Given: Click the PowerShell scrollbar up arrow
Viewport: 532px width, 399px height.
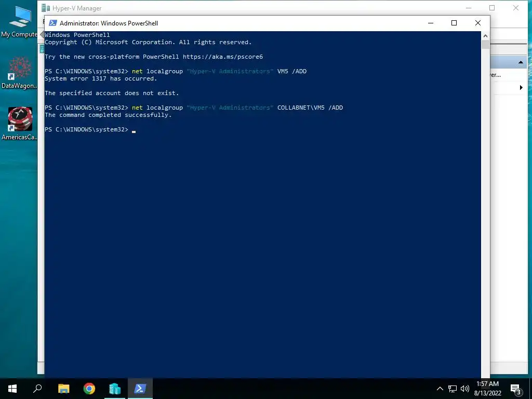Looking at the screenshot, I should (x=486, y=36).
